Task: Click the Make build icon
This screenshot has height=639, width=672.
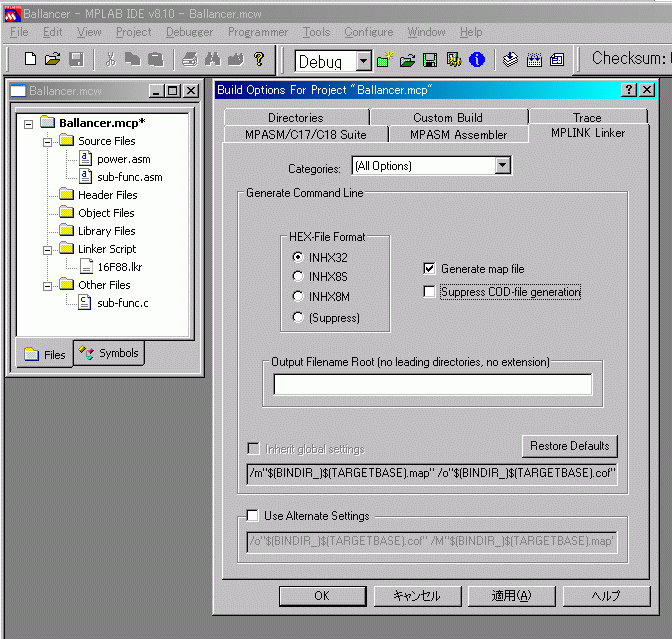Action: pyautogui.click(x=510, y=60)
